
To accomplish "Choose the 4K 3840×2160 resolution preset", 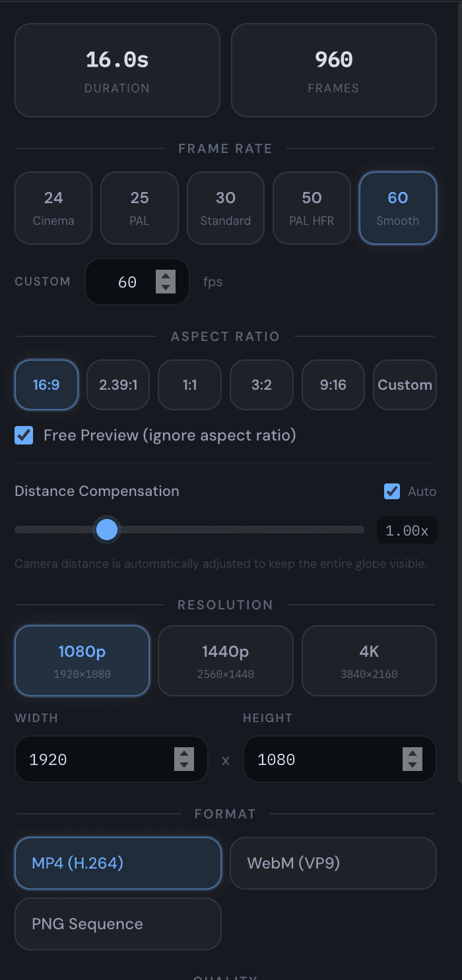I will pyautogui.click(x=369, y=660).
